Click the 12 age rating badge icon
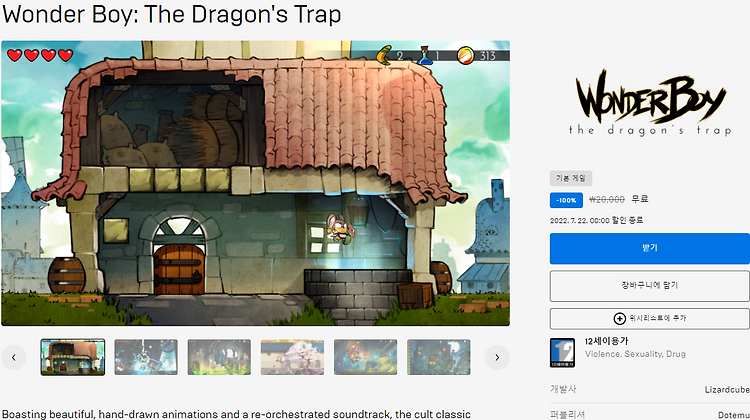The image size is (750, 420). [562, 353]
